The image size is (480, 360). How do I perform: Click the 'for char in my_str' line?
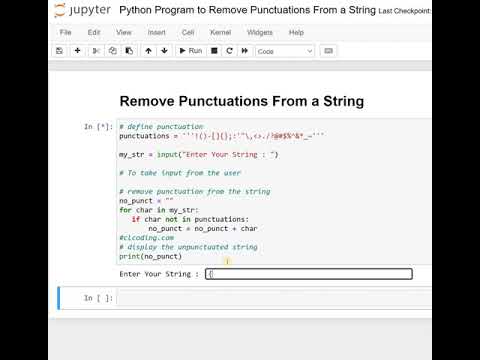[x=159, y=210]
